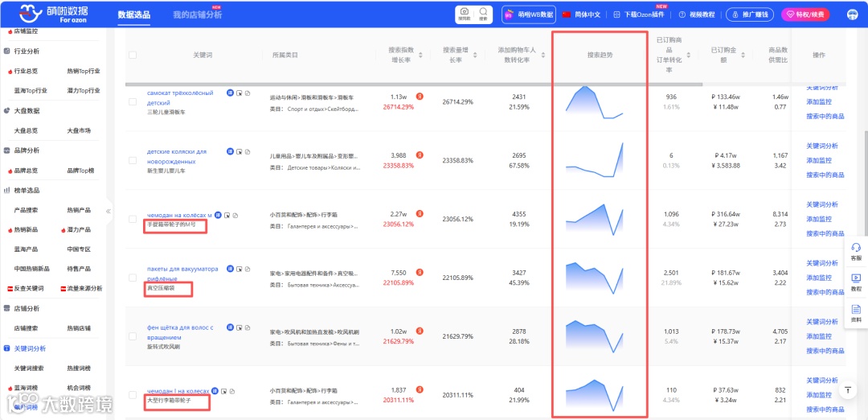This screenshot has height=420, width=868.
Task: Sort by 搜索量增长率 column arrows
Action: [475, 55]
